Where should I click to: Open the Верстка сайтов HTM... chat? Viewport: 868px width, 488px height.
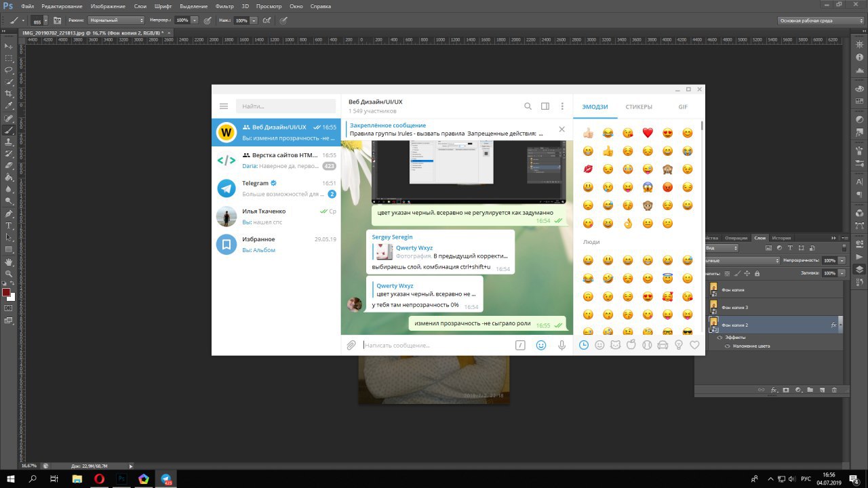point(276,160)
